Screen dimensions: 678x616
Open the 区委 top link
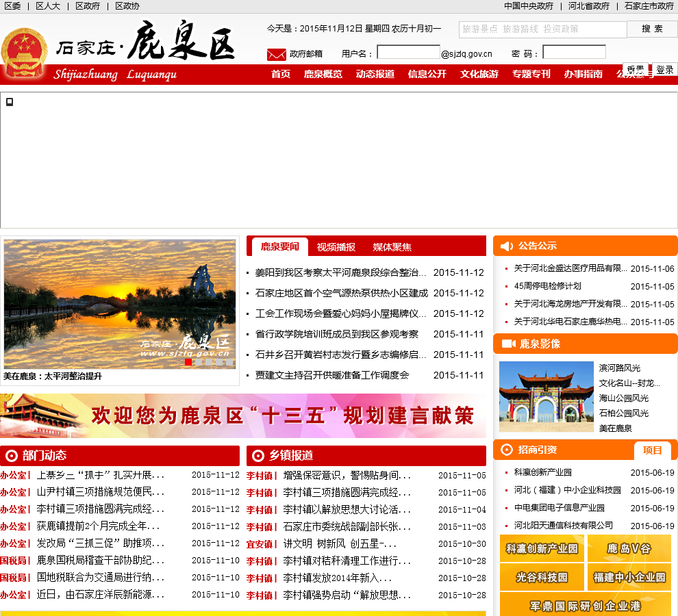pyautogui.click(x=13, y=6)
